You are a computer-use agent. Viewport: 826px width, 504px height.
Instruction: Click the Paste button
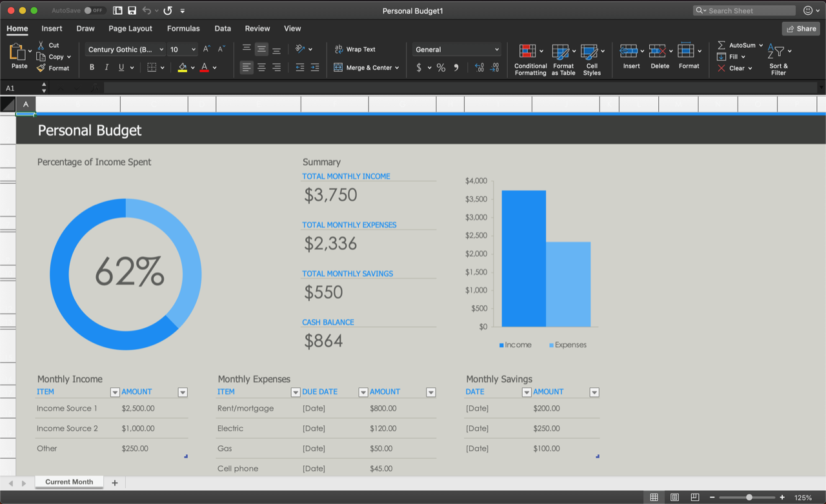coord(18,57)
